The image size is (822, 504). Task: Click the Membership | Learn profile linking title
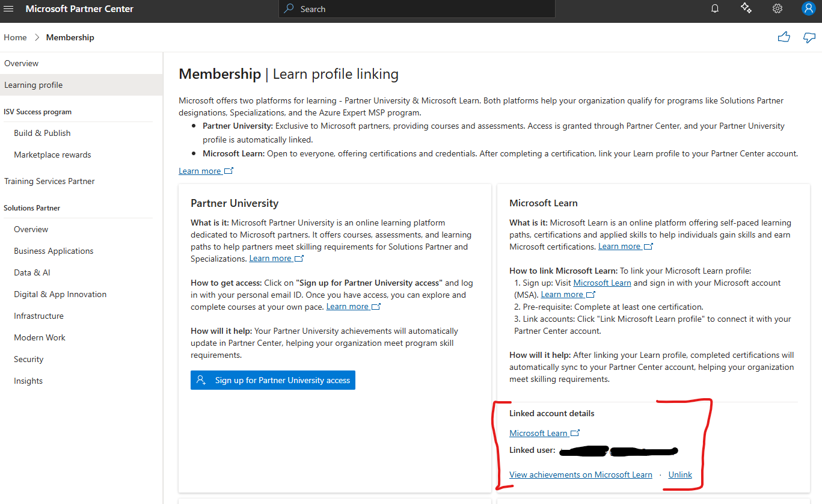289,74
